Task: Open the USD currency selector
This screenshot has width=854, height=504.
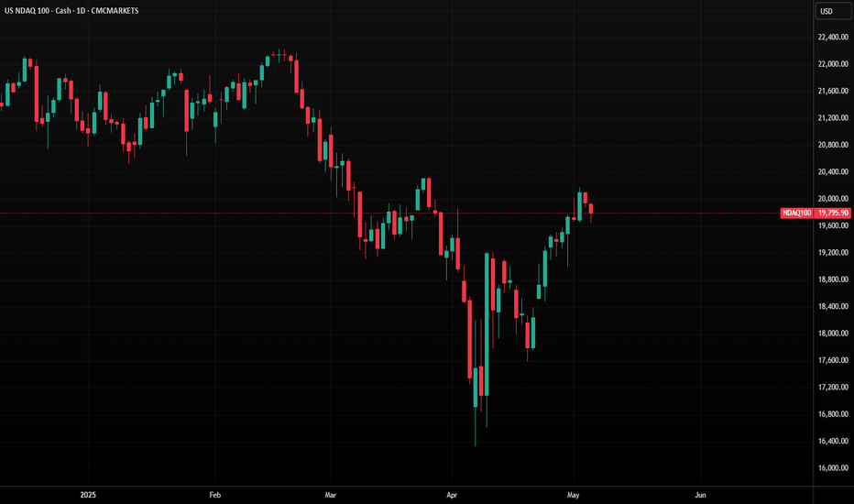Action: (832, 11)
